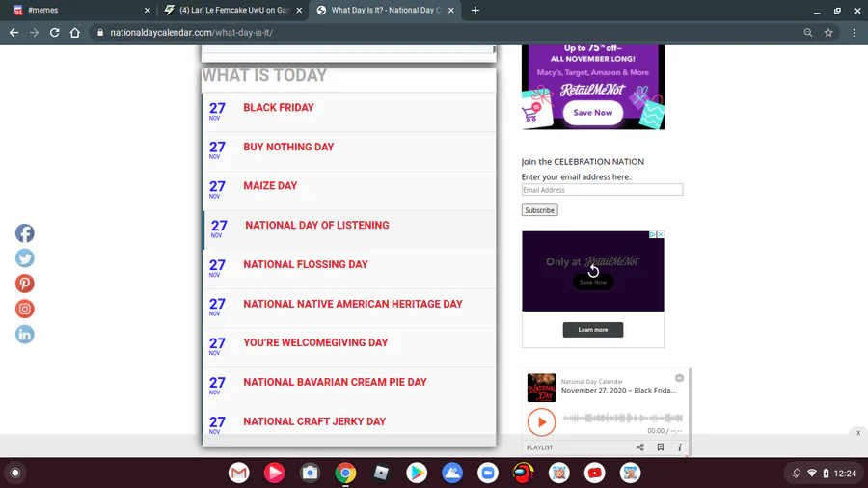Close the What Day Is It tab

click(451, 10)
